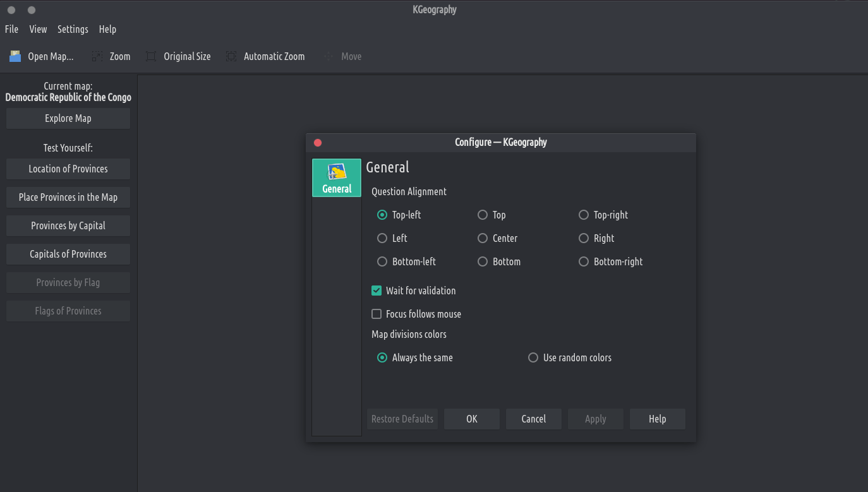Close the Configure dialog with red button
The width and height of the screenshot is (868, 492).
318,143
